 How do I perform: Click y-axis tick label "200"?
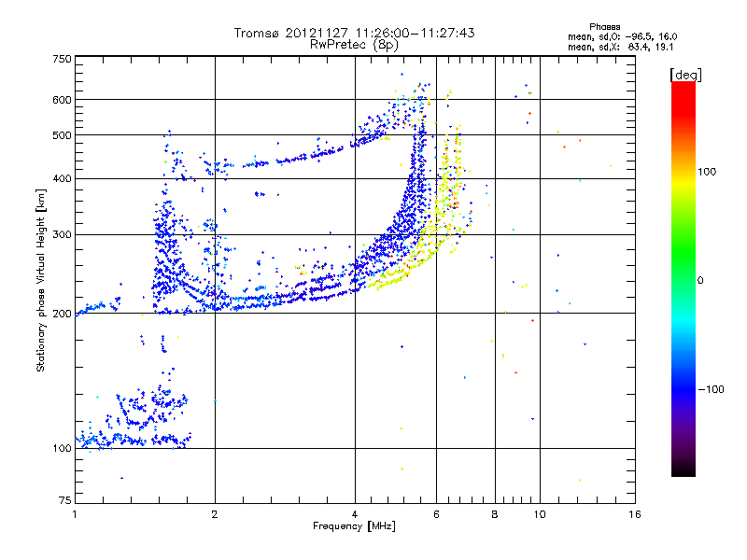tap(62, 314)
